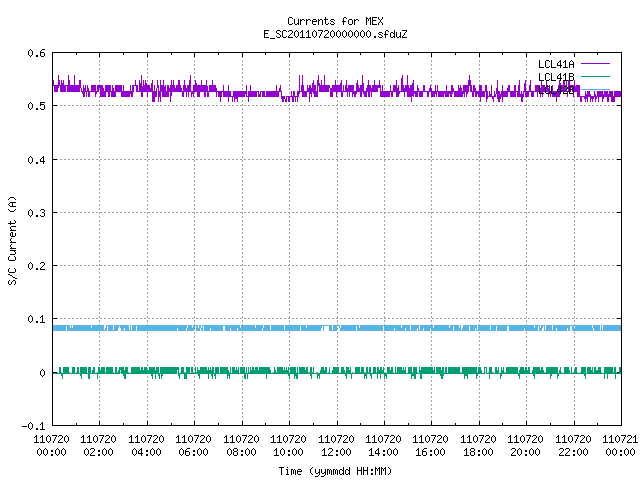Select the filename E_SC20110720000000.sfduZ subtitle

(335, 34)
